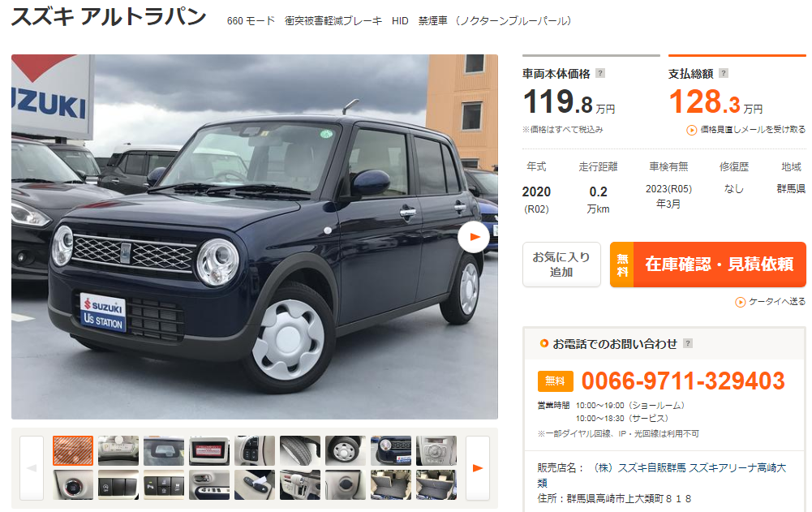Click arrow icon next to 価格見直しメールを受け取る
This screenshot has width=812, height=512.
(691, 130)
